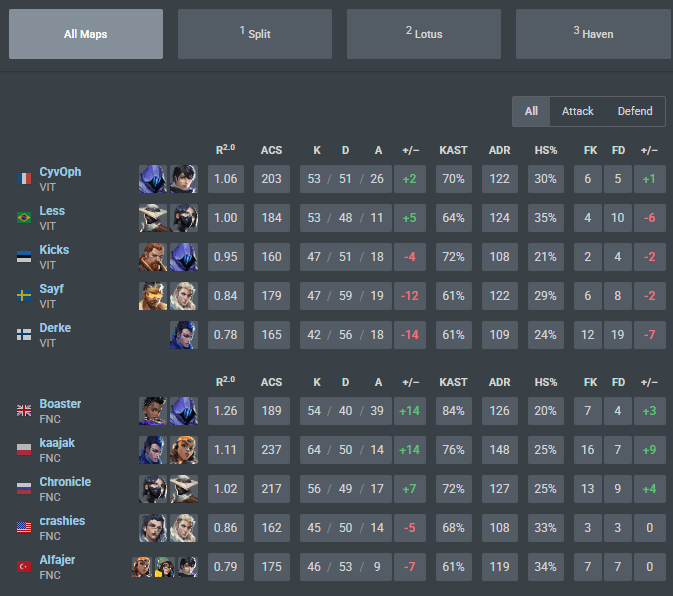
Task: Switch to the Split map tab
Action: [255, 34]
